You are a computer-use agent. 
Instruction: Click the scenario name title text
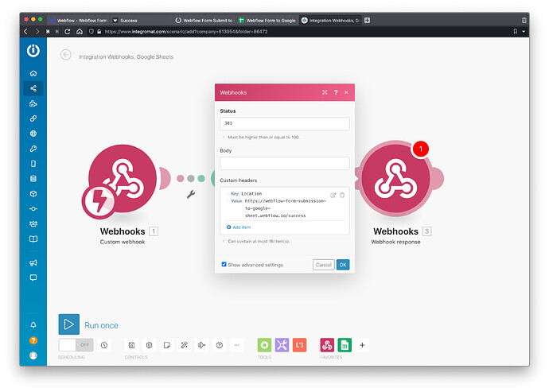pos(126,56)
